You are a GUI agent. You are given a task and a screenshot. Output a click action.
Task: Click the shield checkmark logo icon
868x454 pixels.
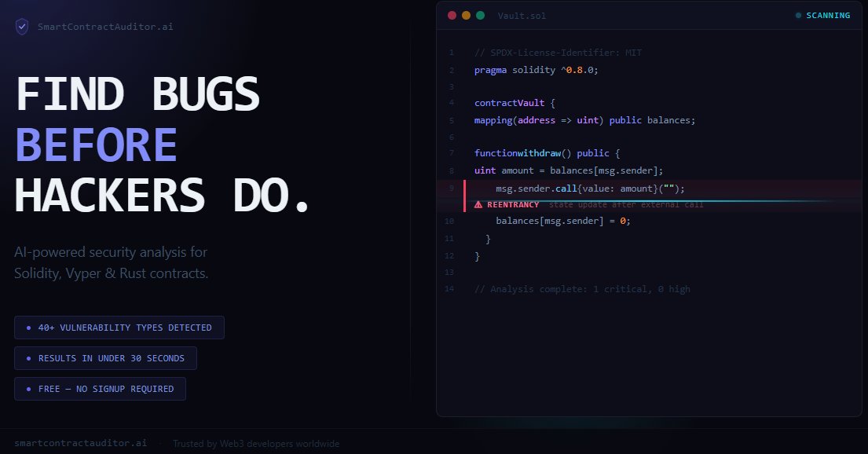coord(21,26)
